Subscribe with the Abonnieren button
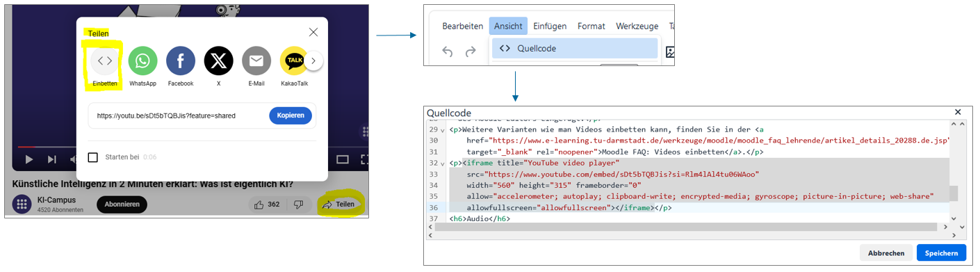980x272 pixels. pyautogui.click(x=122, y=205)
